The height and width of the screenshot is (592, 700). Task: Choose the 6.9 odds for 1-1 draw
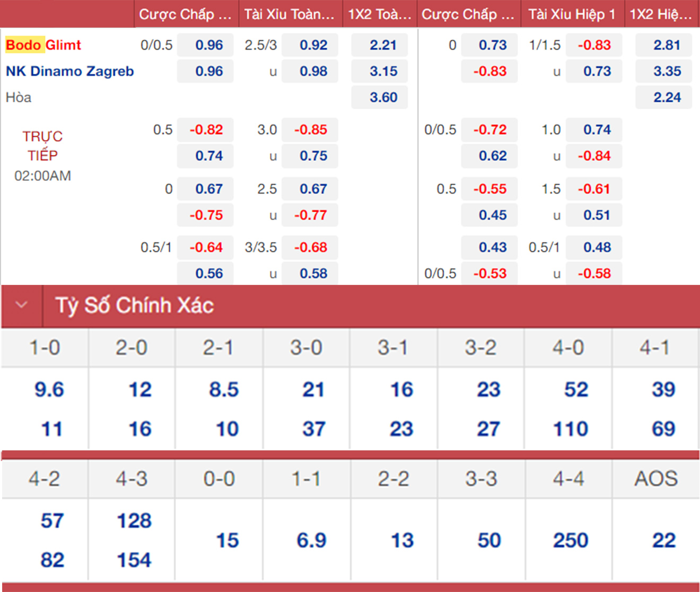[x=311, y=541]
